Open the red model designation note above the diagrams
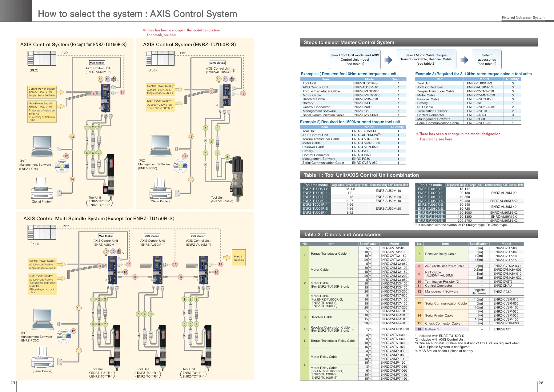Screen dimensions: 554x392 (182, 32)
